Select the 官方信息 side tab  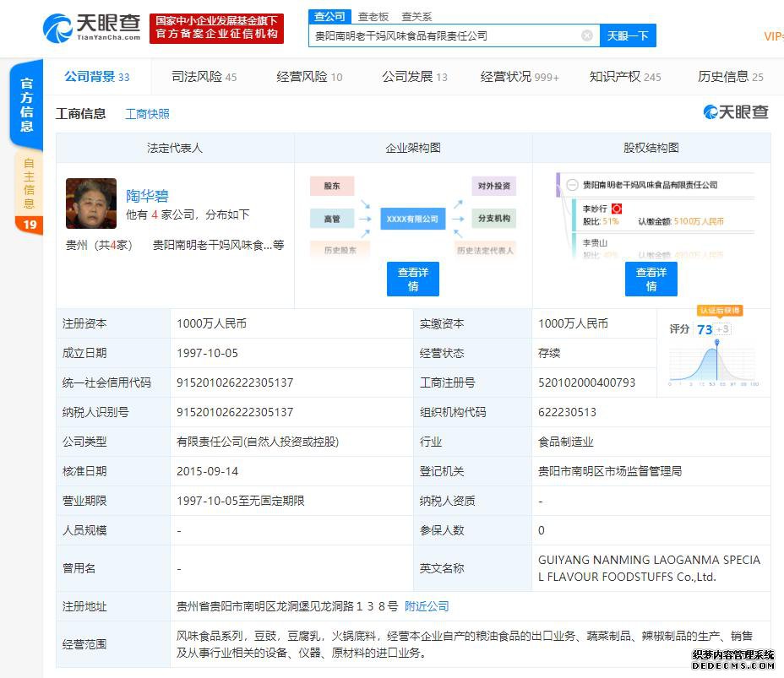coord(26,104)
